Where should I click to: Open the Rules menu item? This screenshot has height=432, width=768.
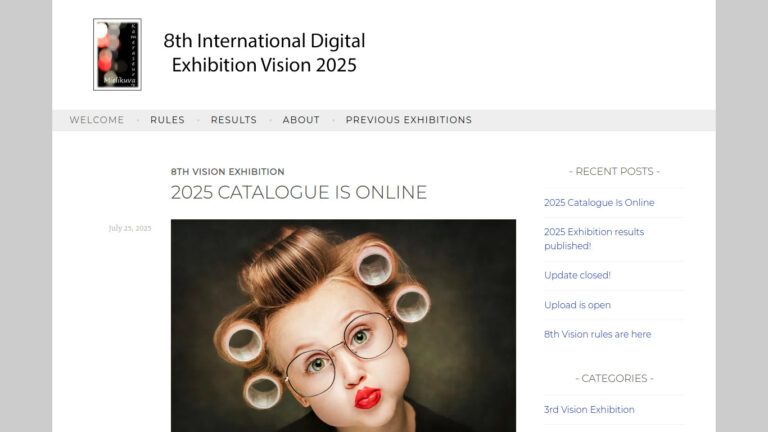coord(167,120)
